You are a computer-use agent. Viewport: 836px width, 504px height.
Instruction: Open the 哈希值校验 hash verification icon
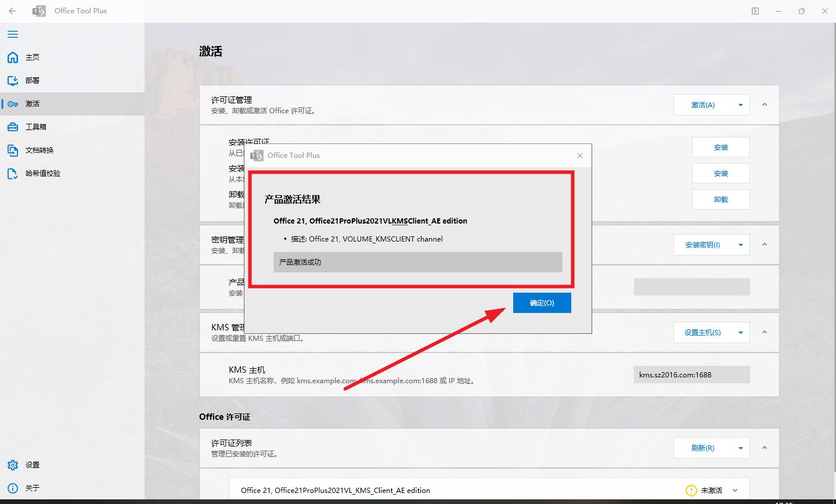coord(12,173)
